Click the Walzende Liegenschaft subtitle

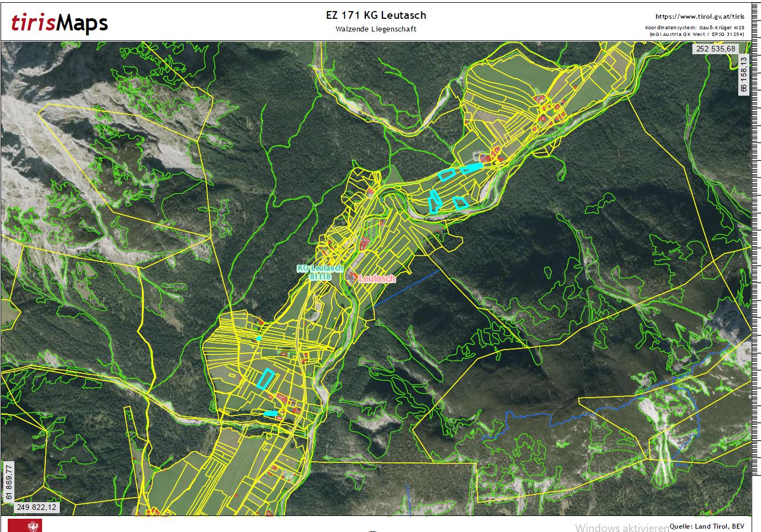[376, 29]
